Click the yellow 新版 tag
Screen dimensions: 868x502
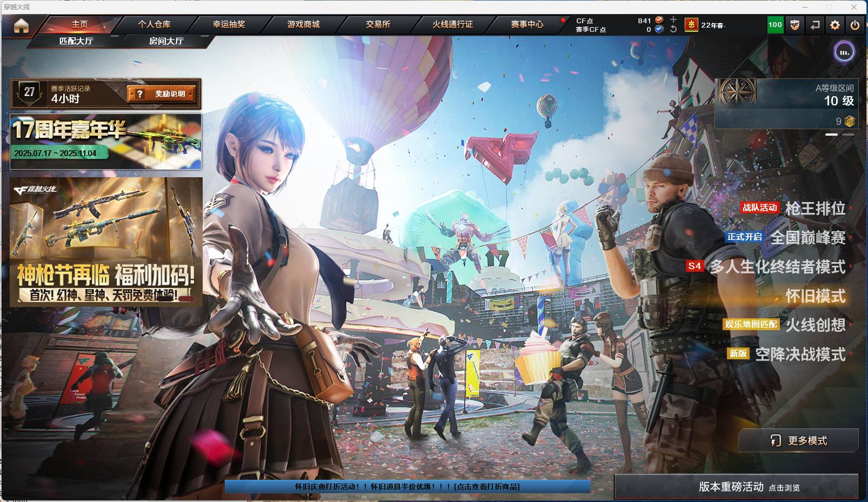[738, 353]
